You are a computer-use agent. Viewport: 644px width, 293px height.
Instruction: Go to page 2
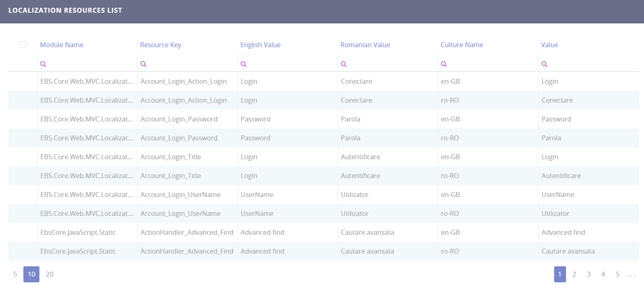tap(574, 274)
